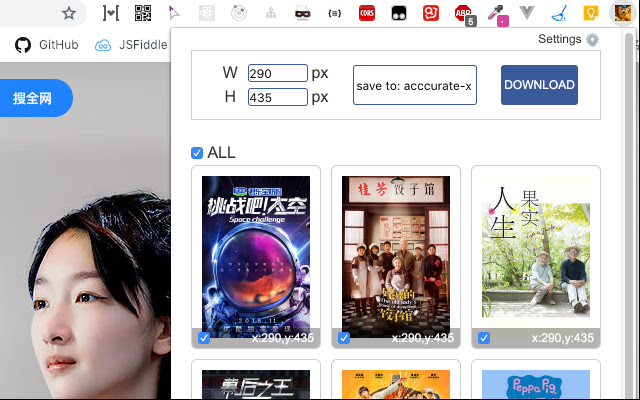Image resolution: width=640 pixels, height=400 pixels.
Task: Open the ABP ad blocker extension
Action: point(463,13)
